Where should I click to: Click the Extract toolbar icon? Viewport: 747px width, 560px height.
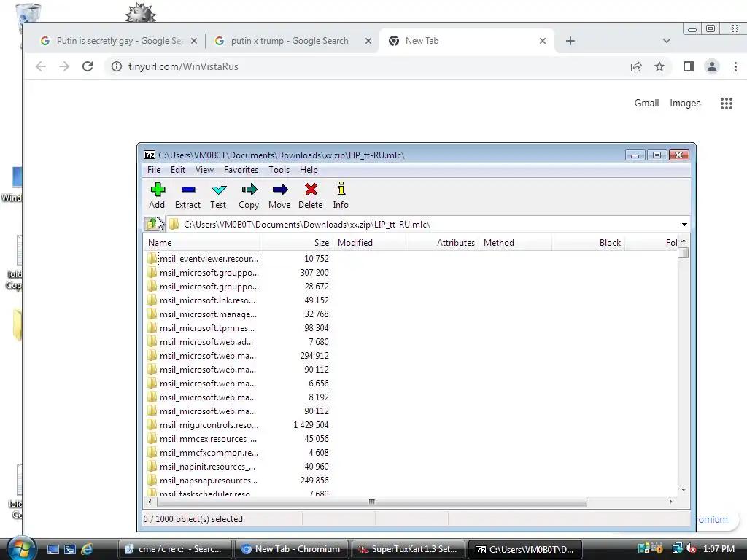click(x=188, y=190)
